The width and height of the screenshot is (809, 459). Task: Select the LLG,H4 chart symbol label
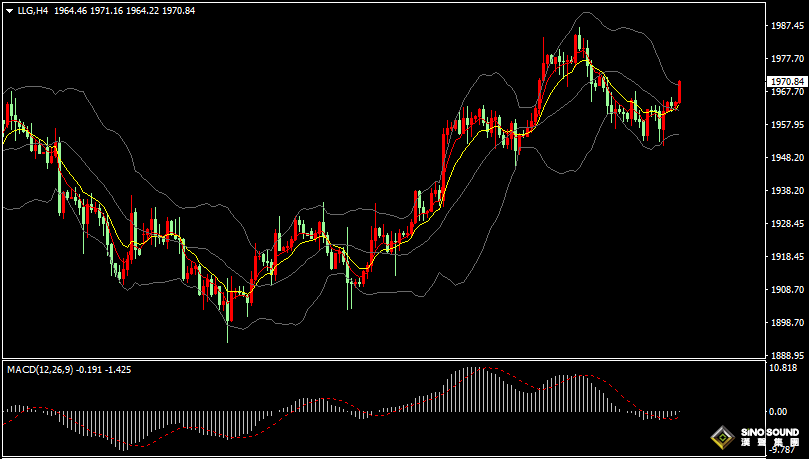(31, 9)
